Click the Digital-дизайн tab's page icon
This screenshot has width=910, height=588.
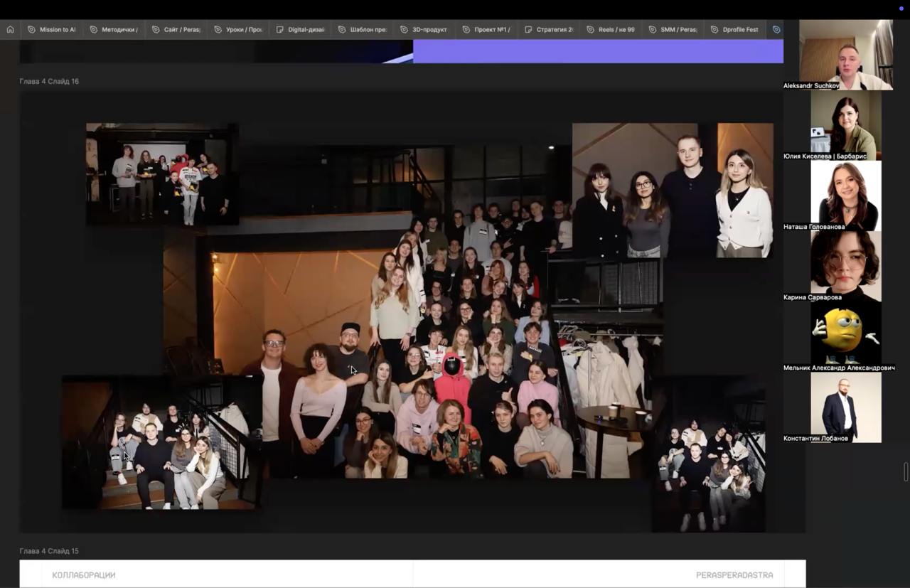coord(279,30)
